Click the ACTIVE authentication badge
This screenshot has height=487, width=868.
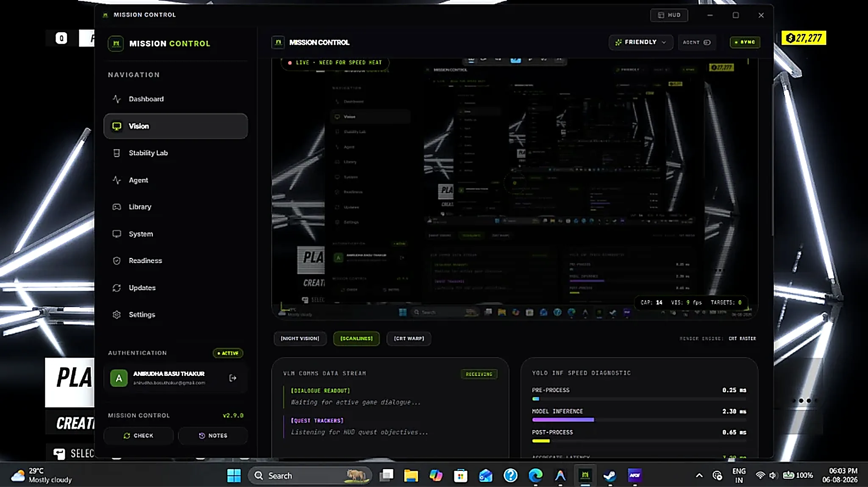pos(228,353)
